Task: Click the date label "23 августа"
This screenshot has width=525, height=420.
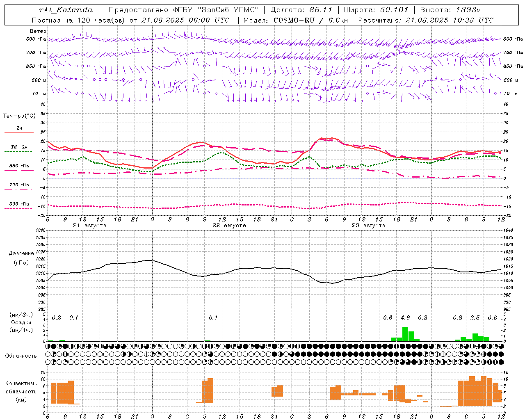Action: [x=369, y=226]
